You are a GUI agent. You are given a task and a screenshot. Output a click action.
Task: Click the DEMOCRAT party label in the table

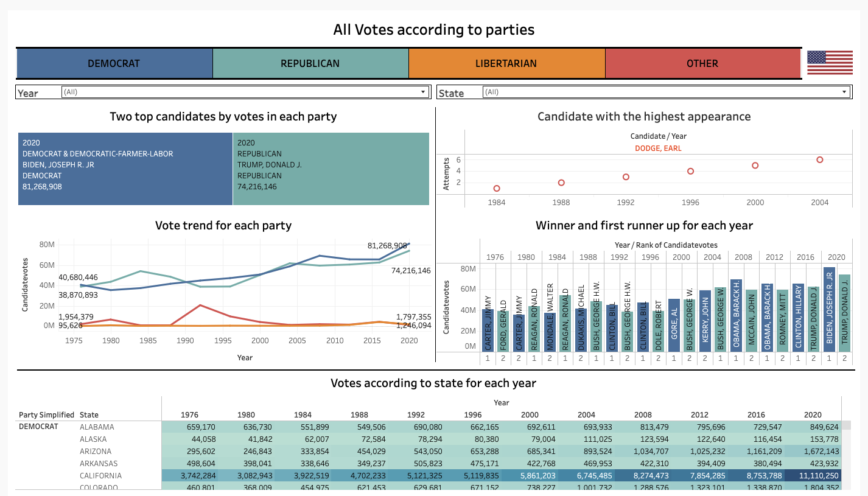pos(38,427)
